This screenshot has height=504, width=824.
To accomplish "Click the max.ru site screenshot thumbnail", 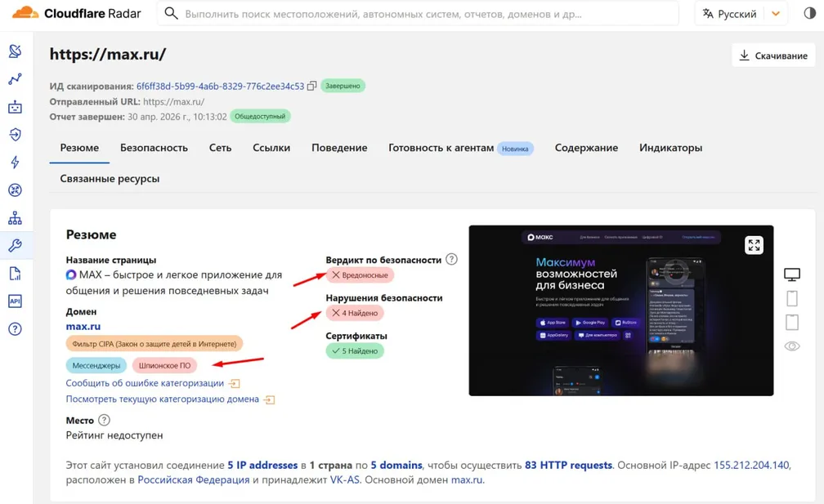I will [x=621, y=310].
